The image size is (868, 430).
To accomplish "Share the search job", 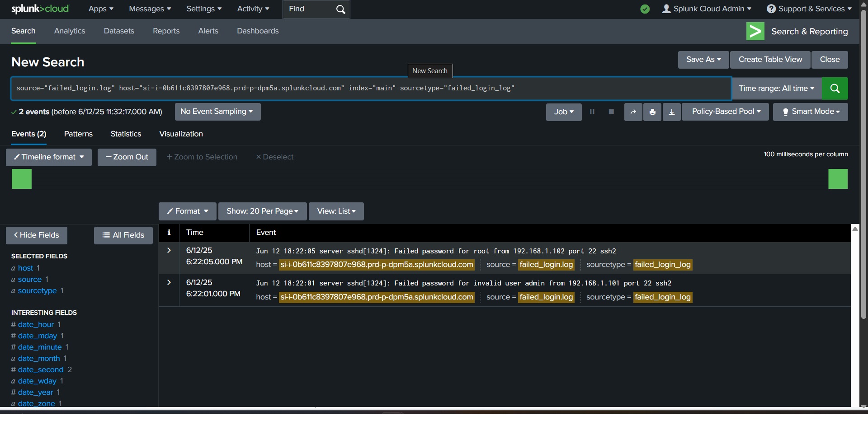I will 633,112.
